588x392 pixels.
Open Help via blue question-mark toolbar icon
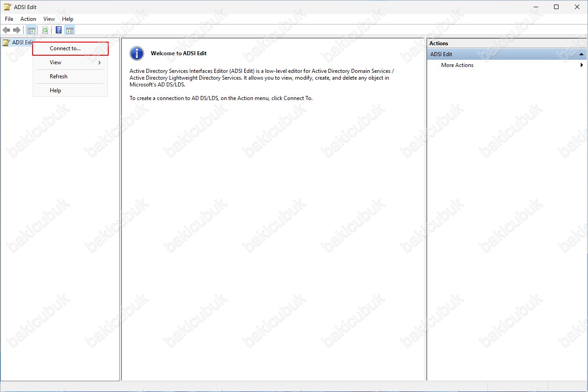point(58,30)
